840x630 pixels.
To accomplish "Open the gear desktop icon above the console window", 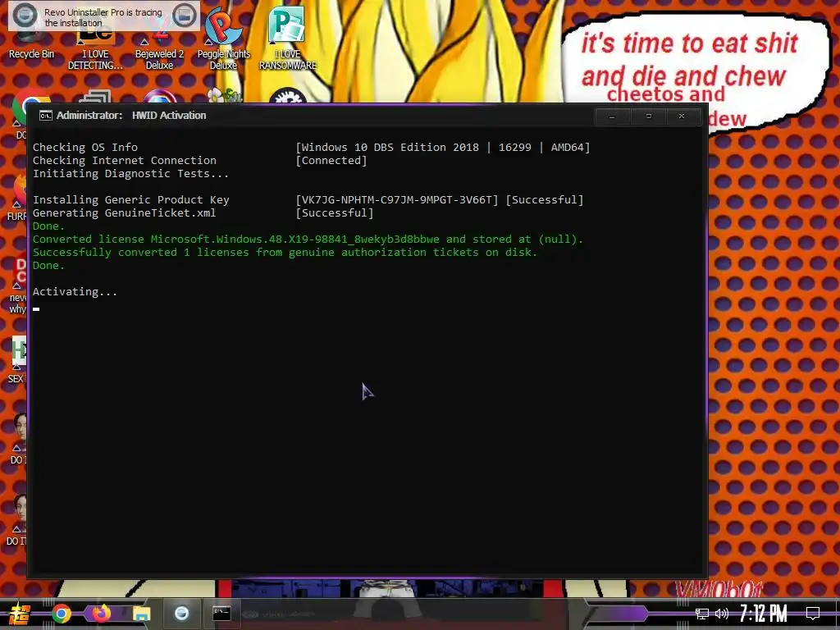I will [x=288, y=95].
